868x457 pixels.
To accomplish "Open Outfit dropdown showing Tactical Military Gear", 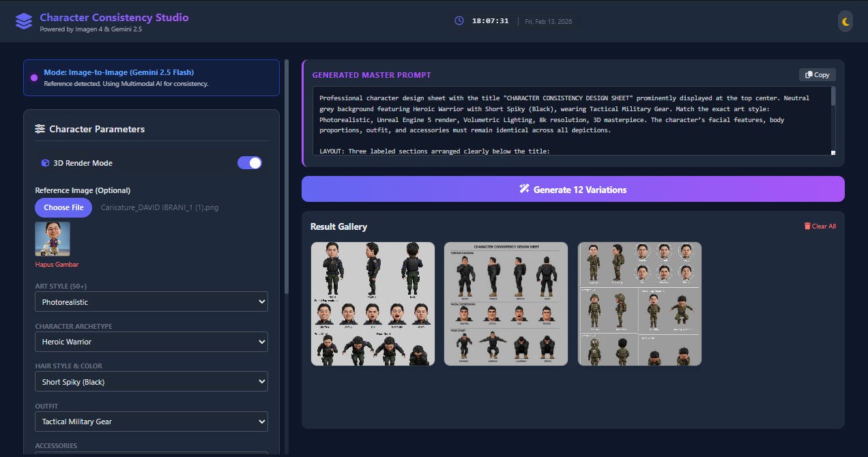I will [151, 422].
